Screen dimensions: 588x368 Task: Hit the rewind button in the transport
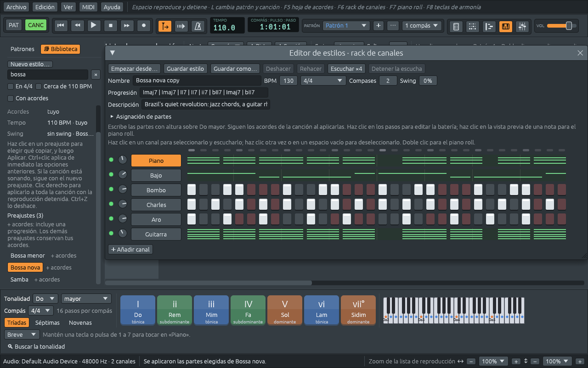(x=77, y=26)
